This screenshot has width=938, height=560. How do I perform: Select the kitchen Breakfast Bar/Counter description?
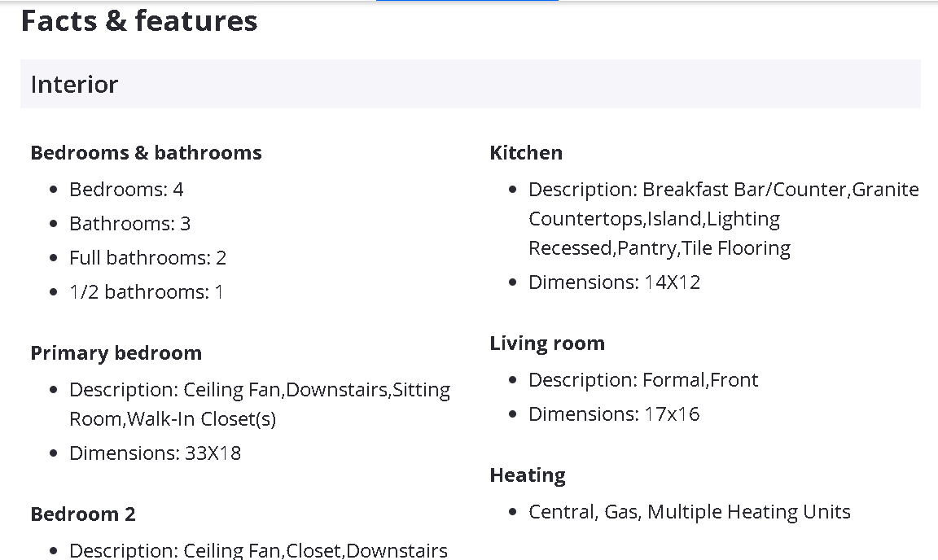(723, 219)
